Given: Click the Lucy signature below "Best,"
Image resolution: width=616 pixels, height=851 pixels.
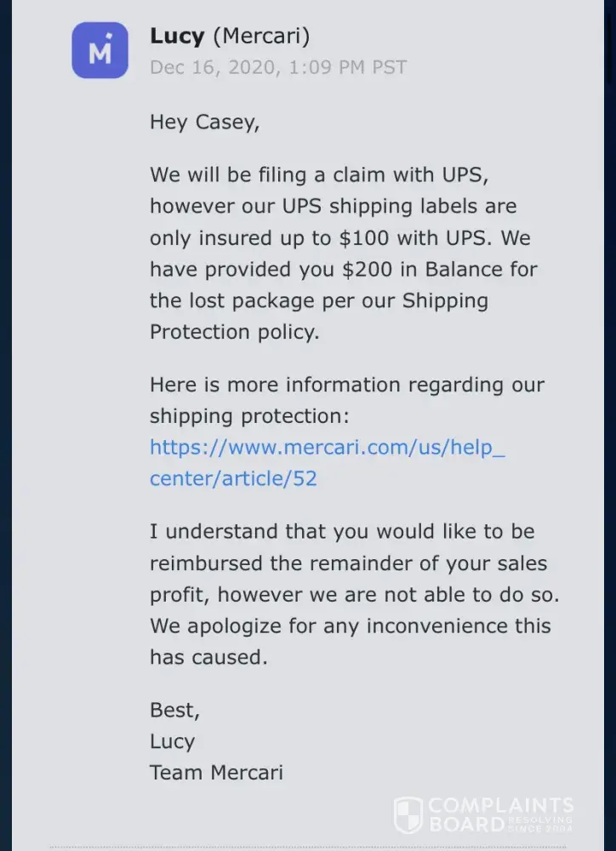Looking at the screenshot, I should click(x=172, y=740).
